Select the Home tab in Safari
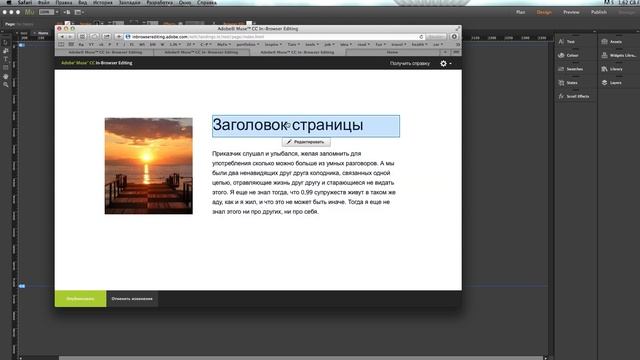This screenshot has width=640, height=360. 392,52
